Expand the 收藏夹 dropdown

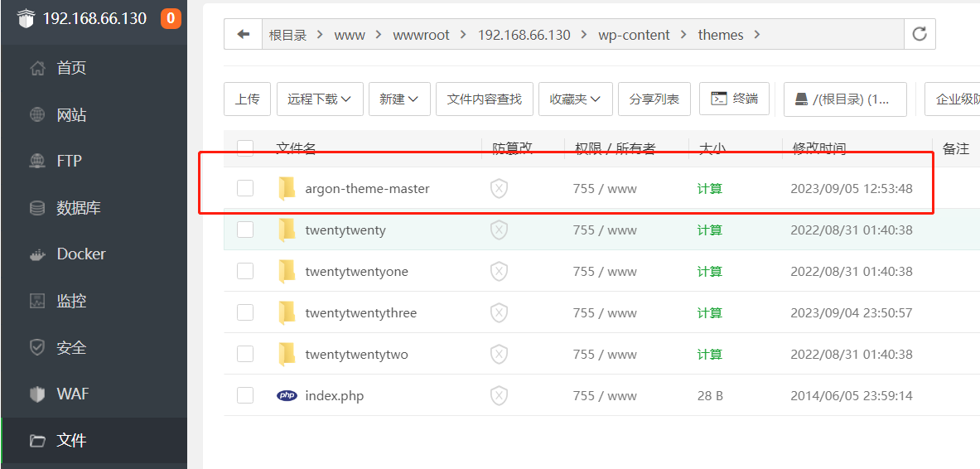tap(575, 99)
